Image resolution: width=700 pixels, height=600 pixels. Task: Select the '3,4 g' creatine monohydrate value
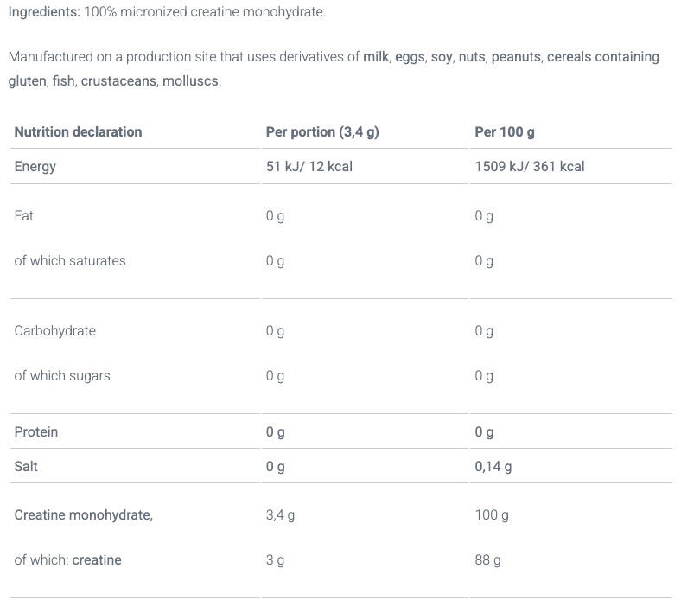point(280,514)
